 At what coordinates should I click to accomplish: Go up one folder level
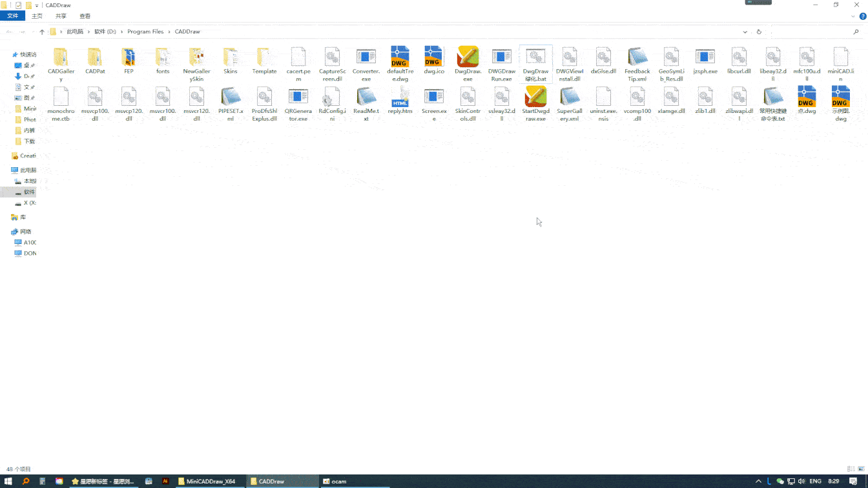tap(42, 32)
